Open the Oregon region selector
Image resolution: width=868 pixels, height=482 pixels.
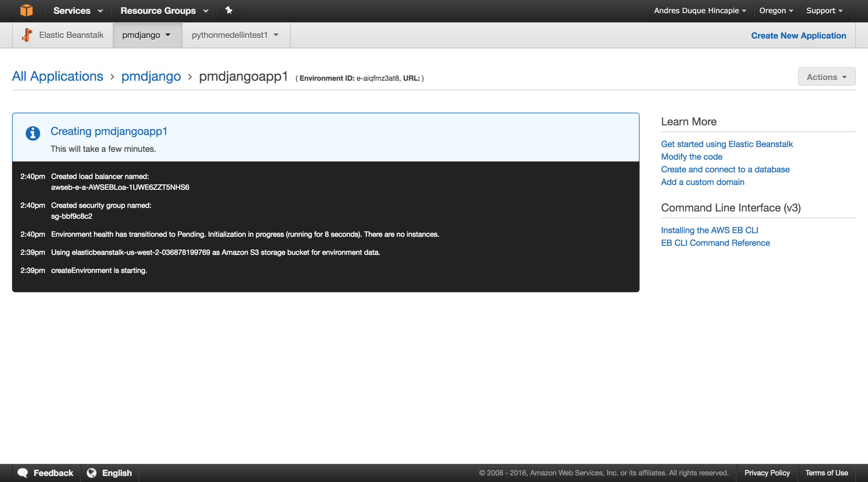775,11
